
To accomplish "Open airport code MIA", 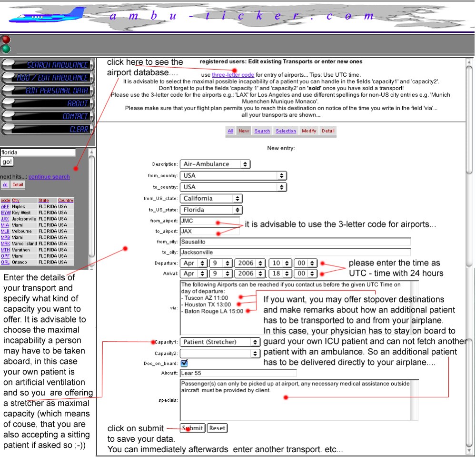I will coord(5,225).
